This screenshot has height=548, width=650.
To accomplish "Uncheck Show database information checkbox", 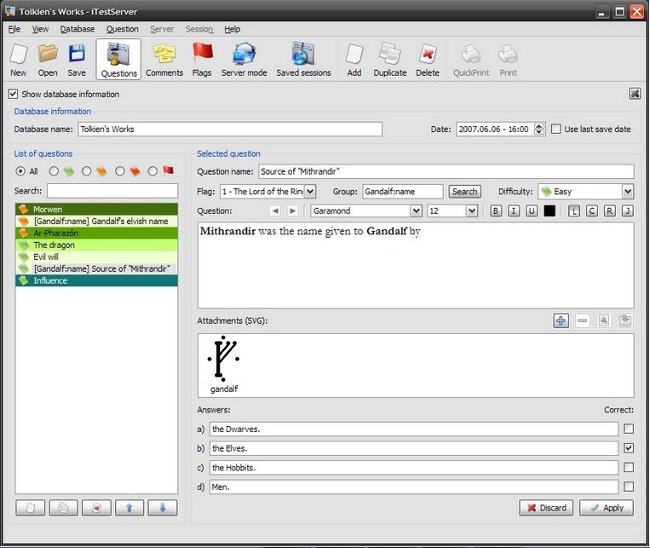I will 13,94.
